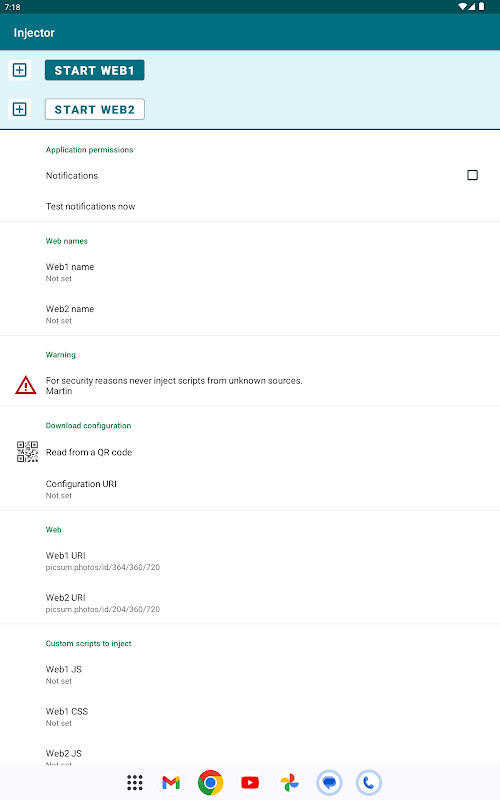Enable the Notifications checkbox
Image resolution: width=500 pixels, height=800 pixels.
(x=472, y=175)
